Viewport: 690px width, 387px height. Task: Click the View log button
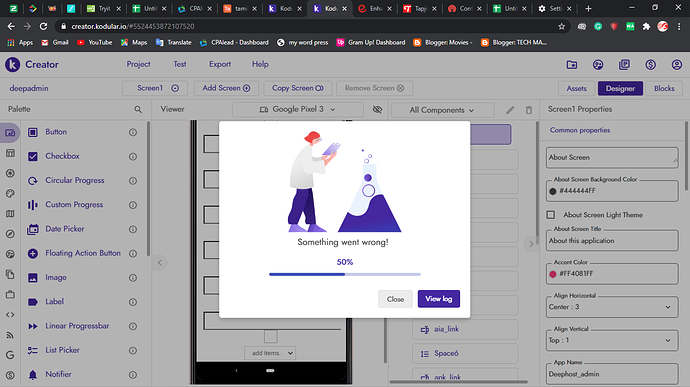coord(439,299)
